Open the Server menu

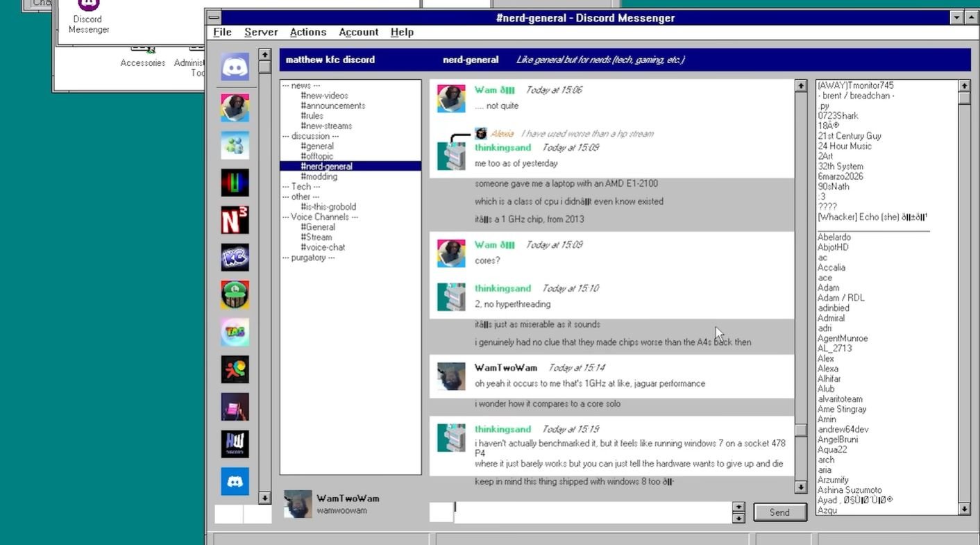(x=260, y=32)
